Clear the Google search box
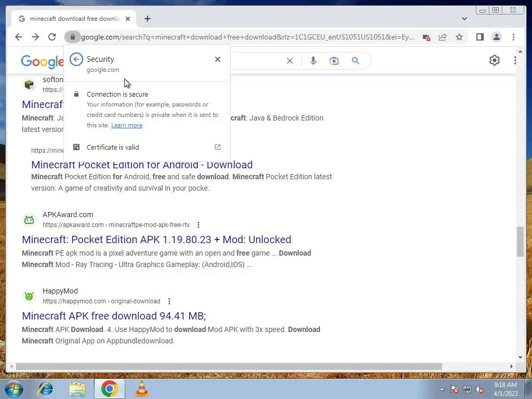This screenshot has width=532, height=399. pos(290,61)
